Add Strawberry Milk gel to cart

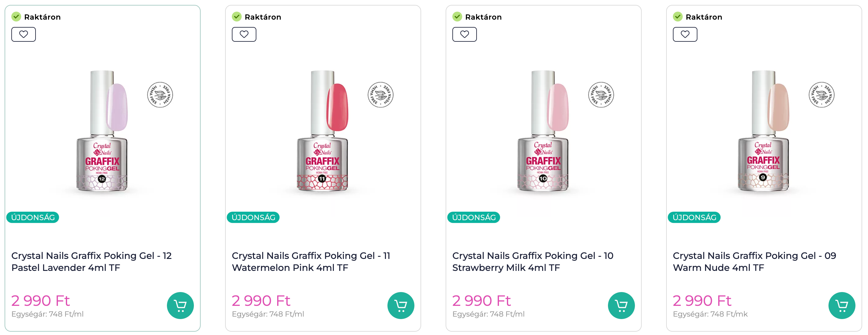coord(621,305)
